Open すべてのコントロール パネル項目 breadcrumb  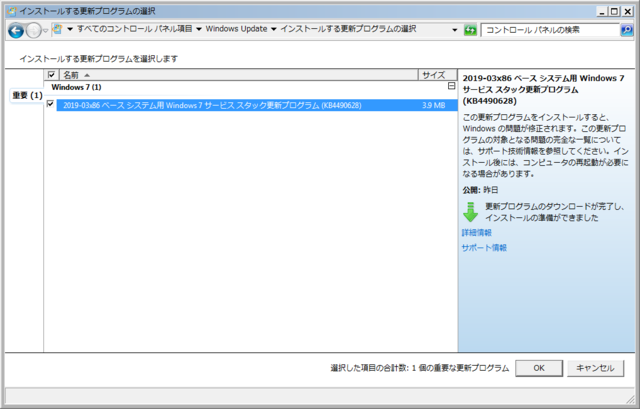coord(134,29)
